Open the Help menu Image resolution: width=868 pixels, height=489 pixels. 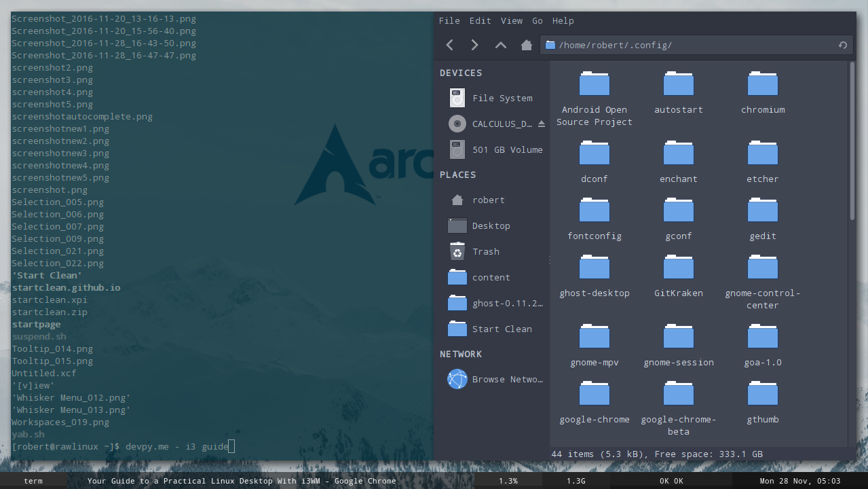pos(563,20)
